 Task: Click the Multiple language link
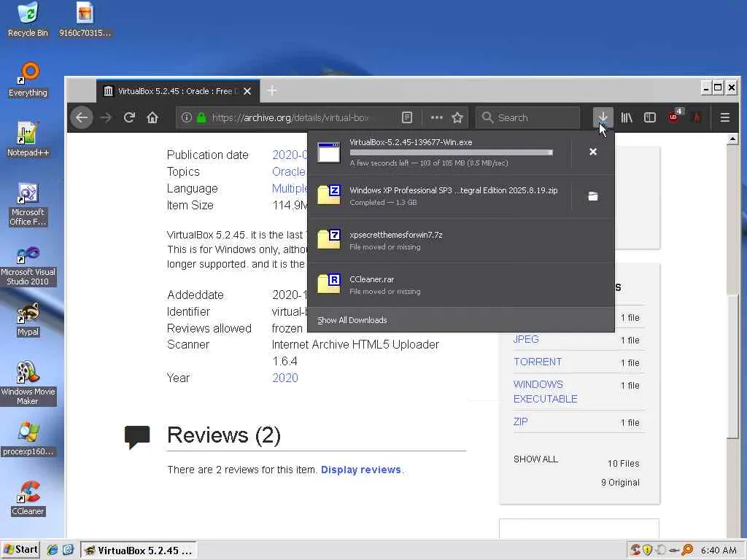[x=289, y=189]
